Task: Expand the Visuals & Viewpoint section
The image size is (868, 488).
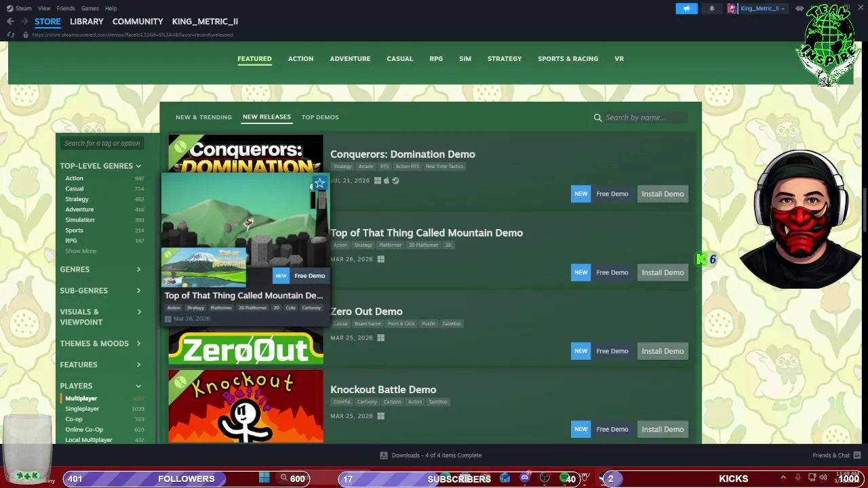Action: click(100, 317)
